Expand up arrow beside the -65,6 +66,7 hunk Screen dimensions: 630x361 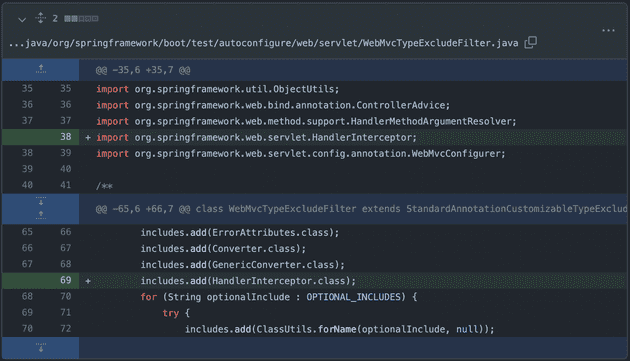tap(41, 215)
